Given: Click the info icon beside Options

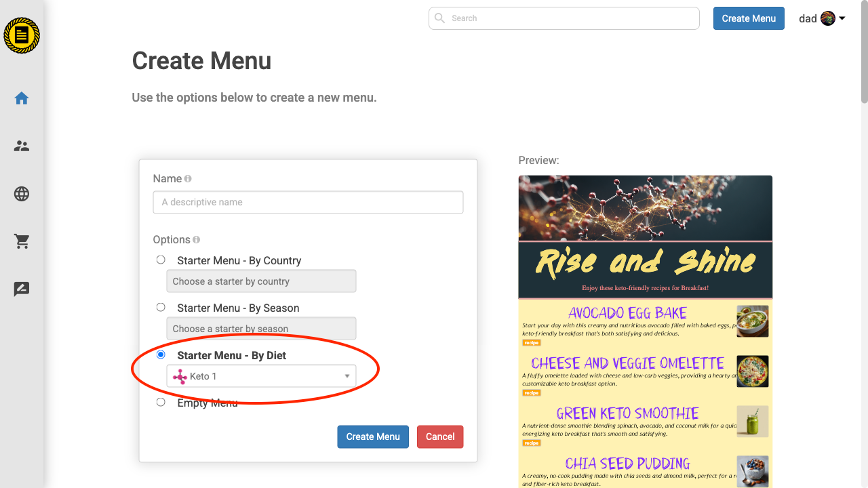Looking at the screenshot, I should click(x=197, y=239).
